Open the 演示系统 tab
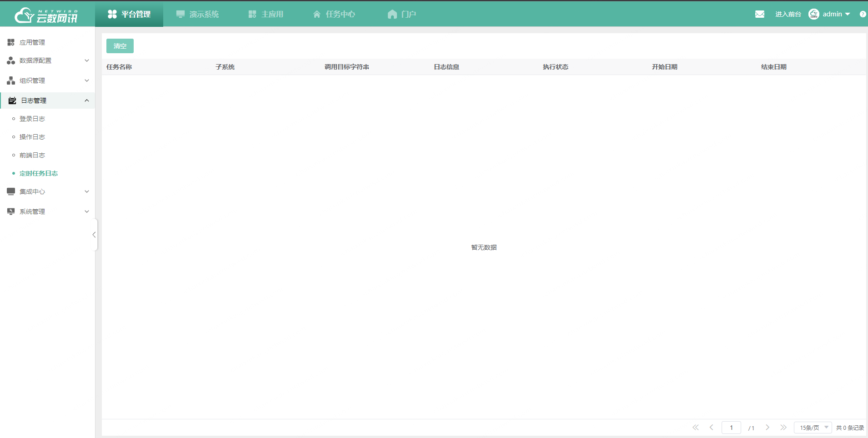868x438 pixels. tap(197, 14)
